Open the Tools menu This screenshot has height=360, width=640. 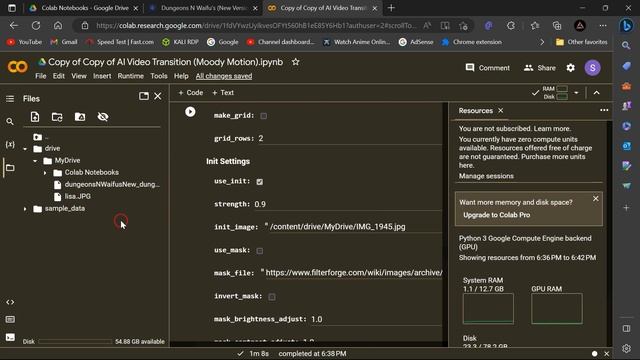(159, 76)
